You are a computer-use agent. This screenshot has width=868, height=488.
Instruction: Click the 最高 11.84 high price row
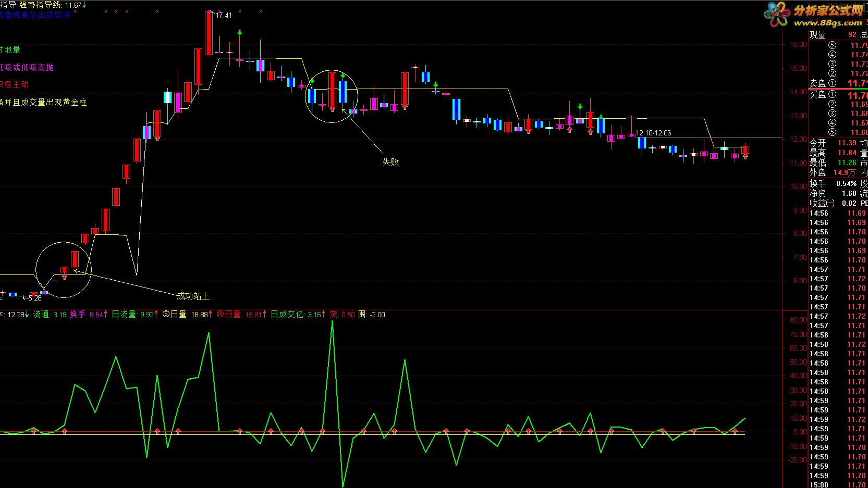833,153
